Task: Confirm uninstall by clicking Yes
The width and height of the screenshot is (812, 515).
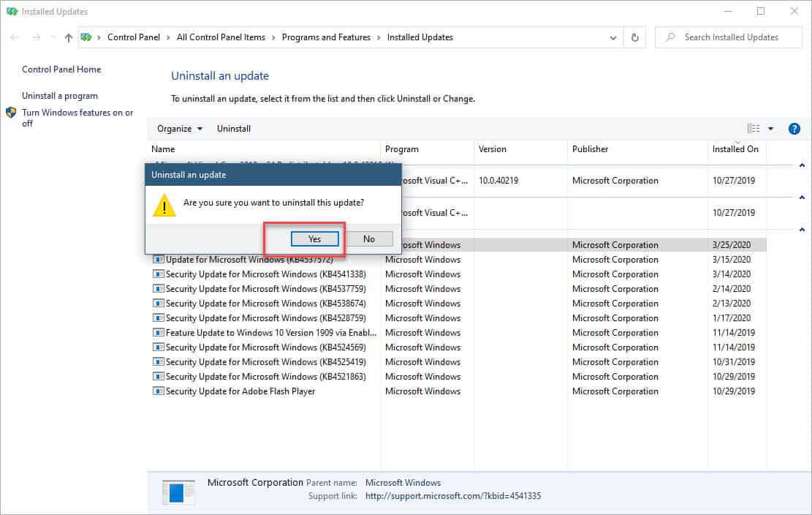Action: point(315,239)
